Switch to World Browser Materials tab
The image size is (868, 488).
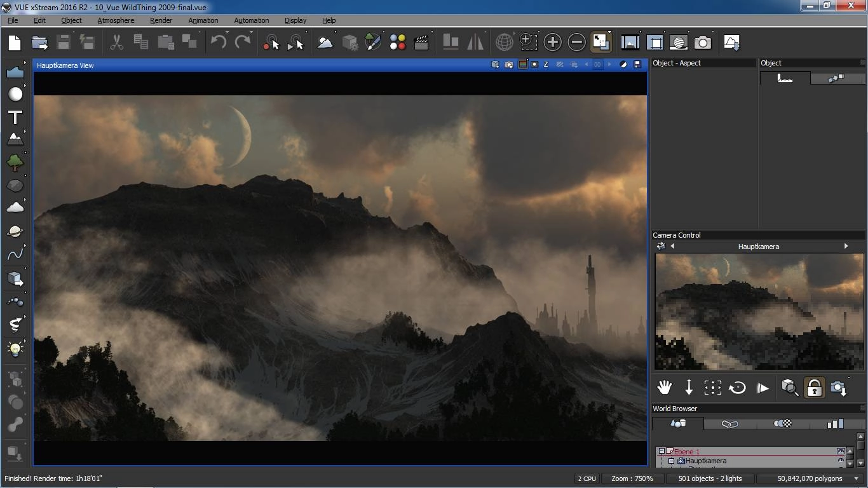coord(782,423)
